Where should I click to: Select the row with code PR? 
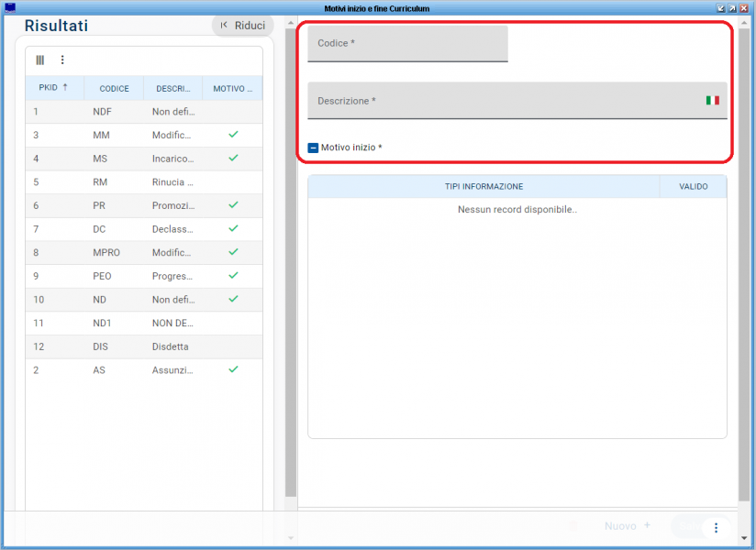click(x=144, y=205)
